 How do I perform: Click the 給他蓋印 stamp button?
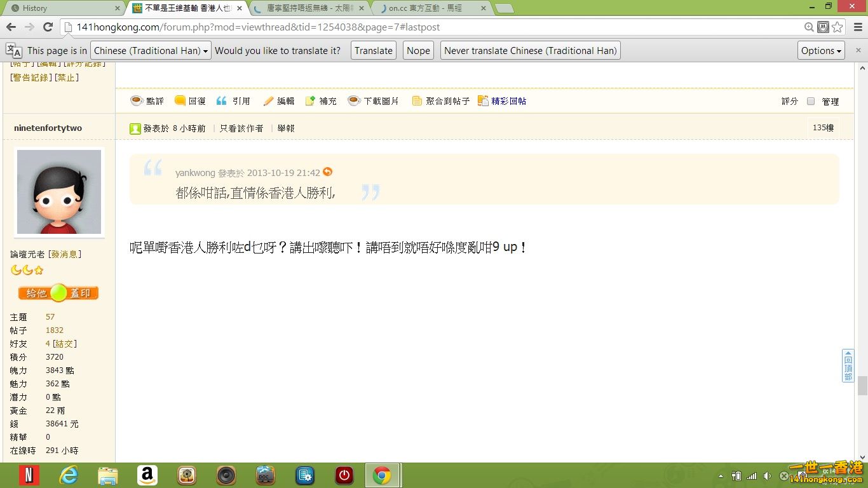58,294
